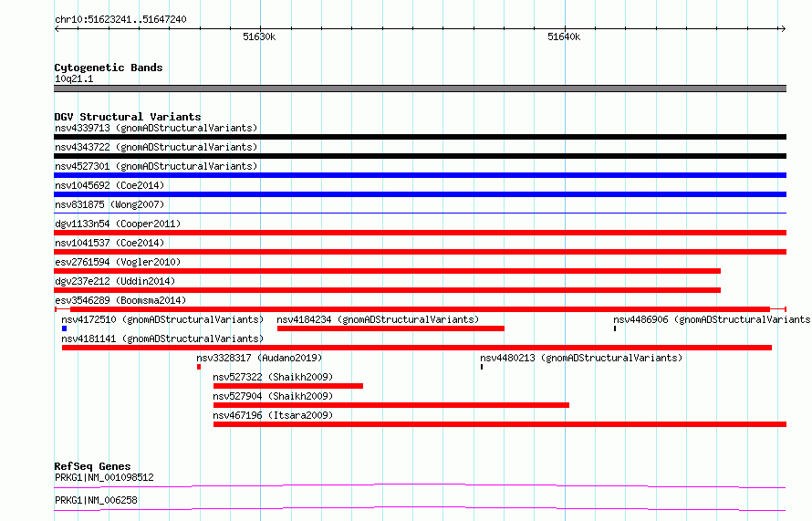Image resolution: width=812 pixels, height=521 pixels.
Task: Click nsv3328317 (Audano2019) label
Action: click(x=259, y=358)
